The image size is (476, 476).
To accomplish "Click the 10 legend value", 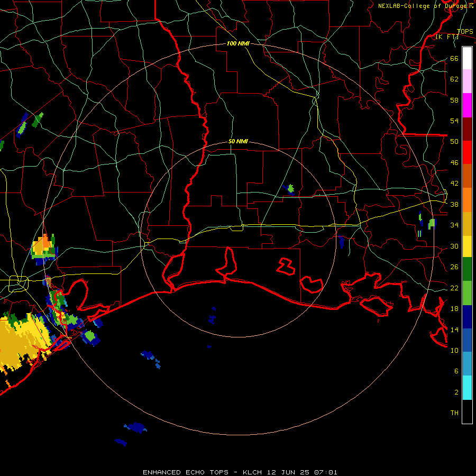I will [454, 351].
